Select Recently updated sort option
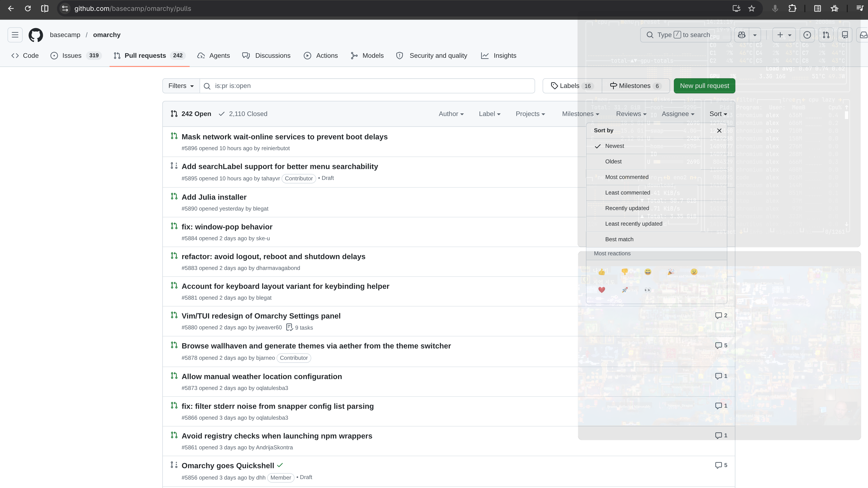Image resolution: width=868 pixels, height=488 pixels. [656, 208]
